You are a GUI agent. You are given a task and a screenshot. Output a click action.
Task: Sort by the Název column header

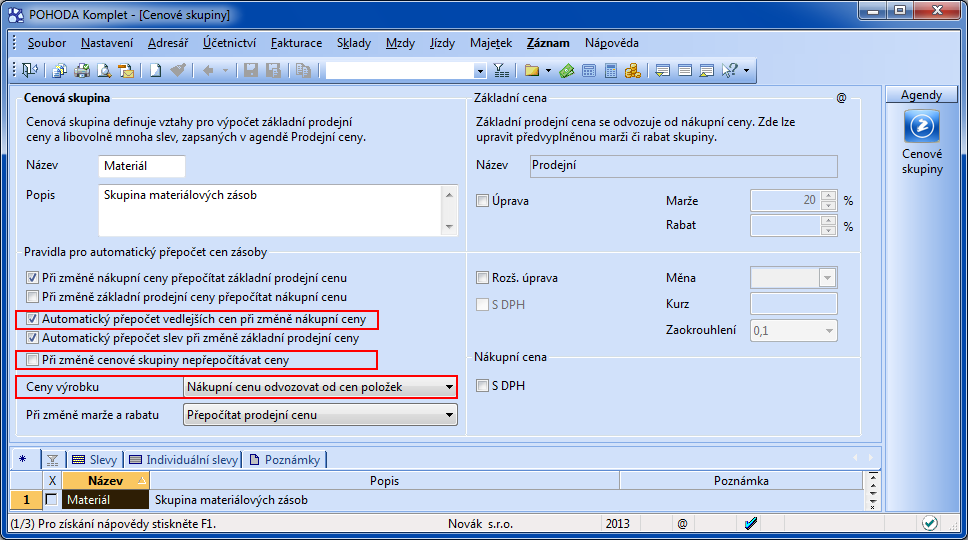pyautogui.click(x=106, y=481)
